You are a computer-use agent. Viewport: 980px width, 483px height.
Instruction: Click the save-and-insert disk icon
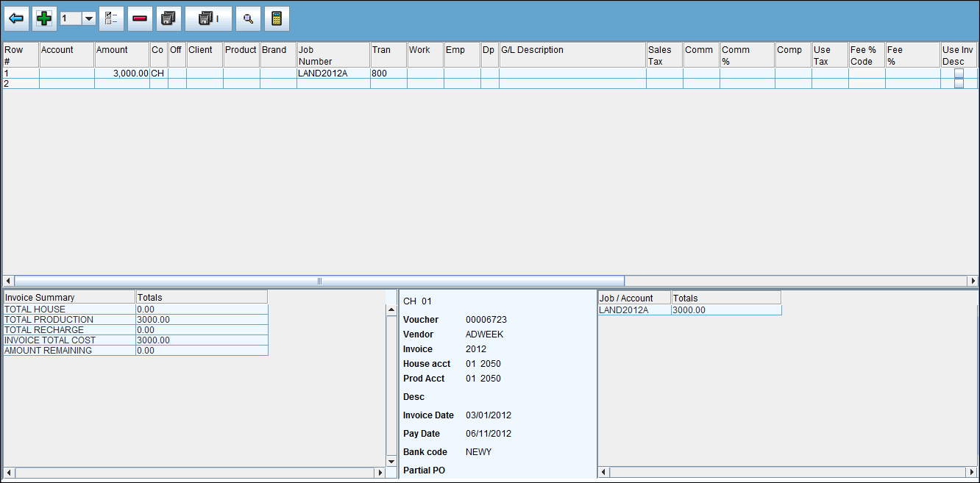(208, 19)
